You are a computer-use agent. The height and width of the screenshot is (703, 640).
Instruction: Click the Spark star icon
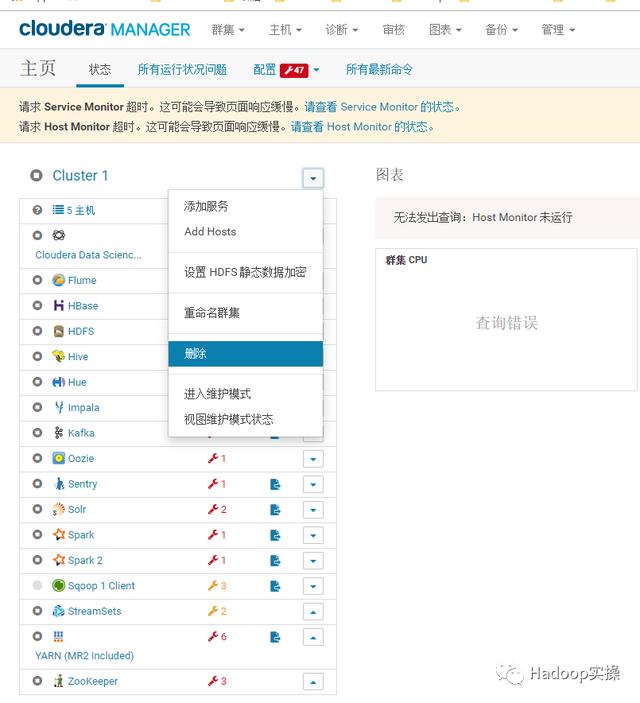[58, 534]
